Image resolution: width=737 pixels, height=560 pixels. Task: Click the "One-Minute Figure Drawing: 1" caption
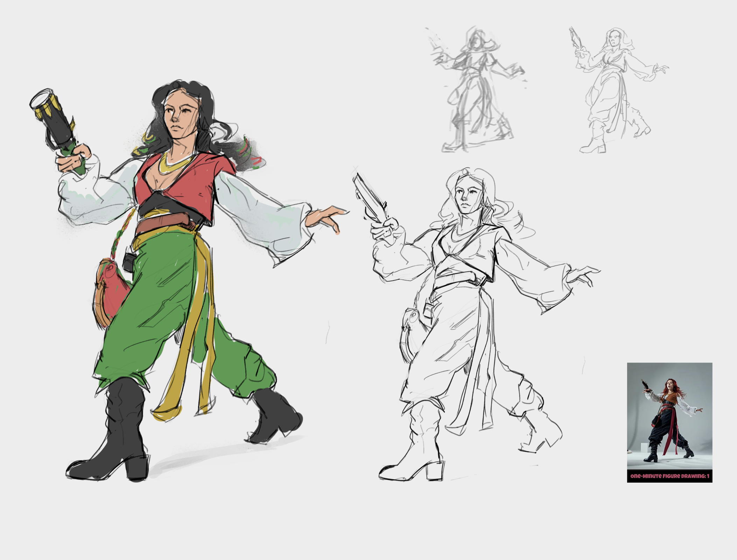tap(669, 476)
